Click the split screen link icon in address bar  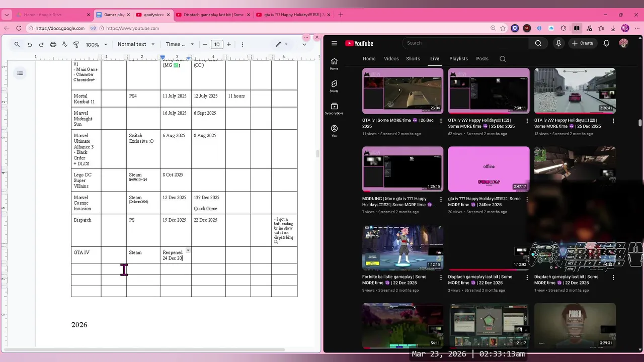point(94,28)
